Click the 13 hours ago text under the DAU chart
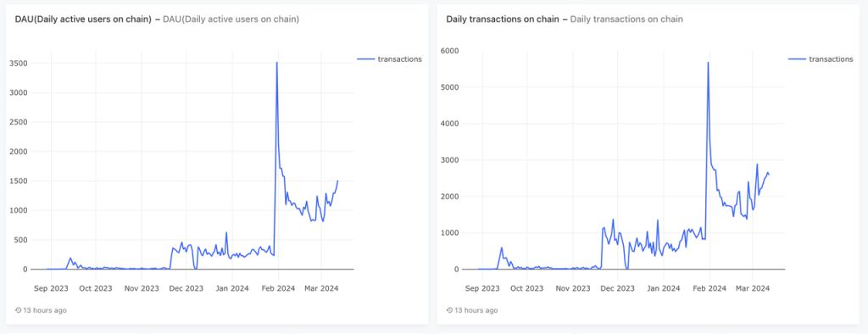The image size is (868, 334). [x=45, y=310]
